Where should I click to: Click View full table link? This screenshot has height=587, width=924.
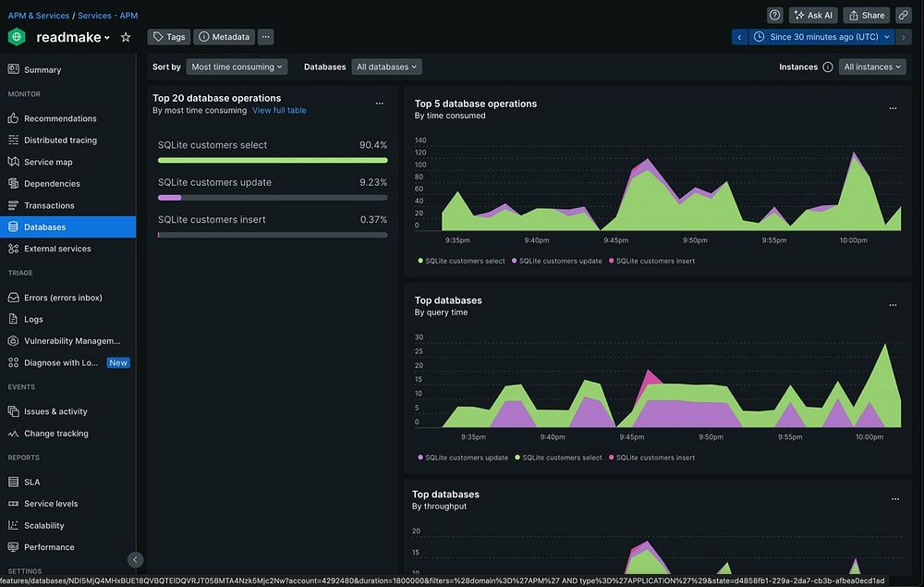tap(279, 110)
